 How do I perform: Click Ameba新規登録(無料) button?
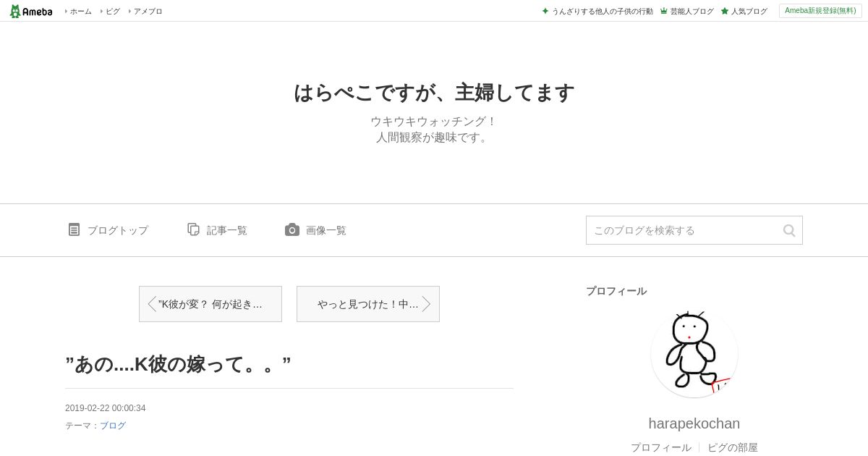820,11
